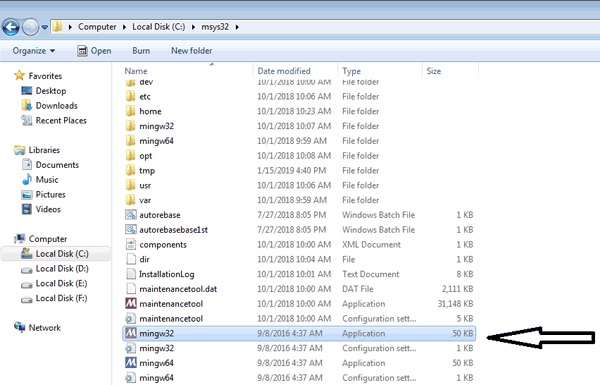Viewport: 600px width, 385px height.
Task: Click the 2,111 KB size value
Action: [458, 289]
